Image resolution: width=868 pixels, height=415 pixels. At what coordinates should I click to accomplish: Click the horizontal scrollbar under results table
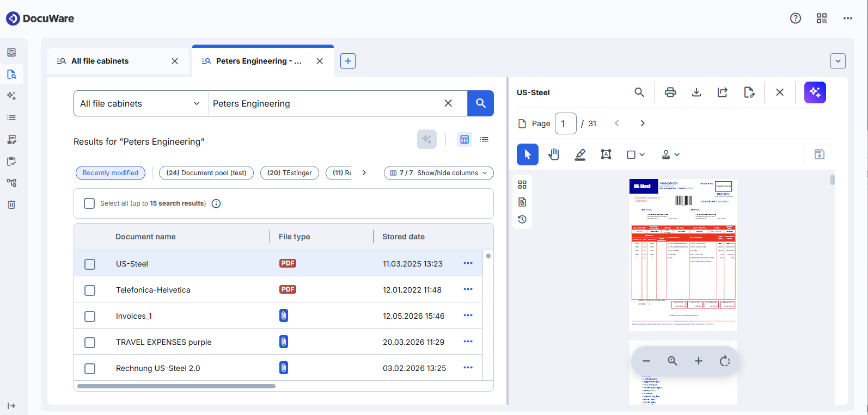[176, 386]
